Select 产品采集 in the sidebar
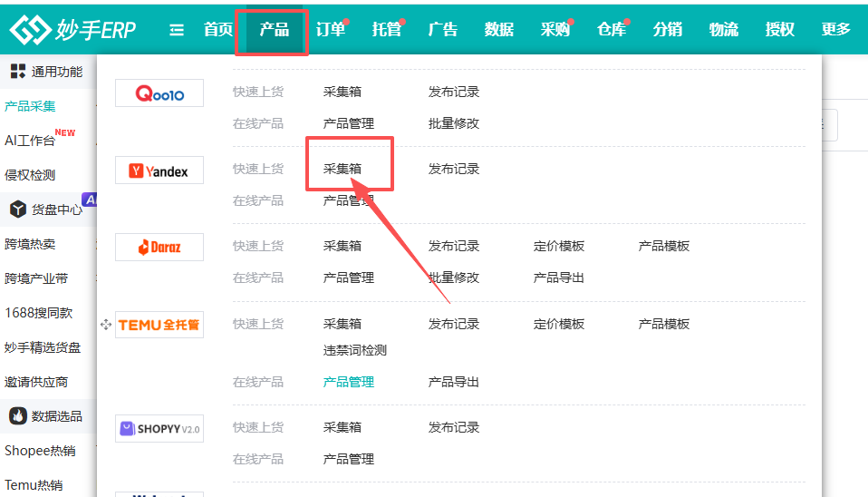Image resolution: width=868 pixels, height=497 pixels. (30, 106)
